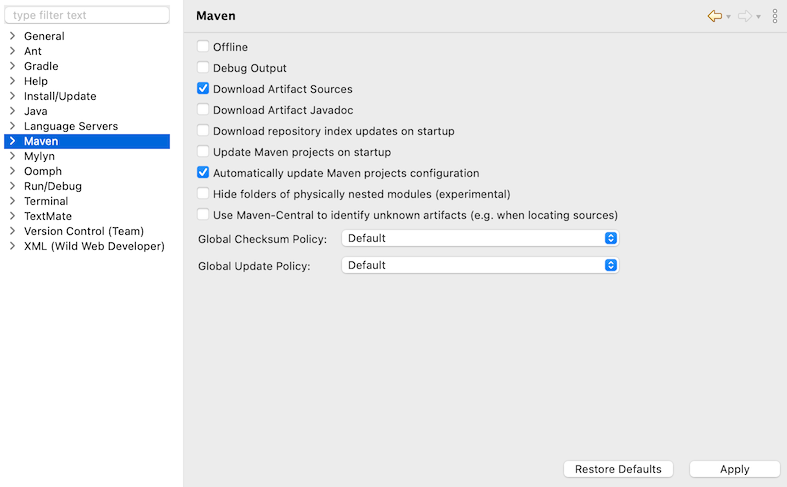Image resolution: width=787 pixels, height=487 pixels.
Task: Click the back navigation arrow icon
Action: coord(714,17)
